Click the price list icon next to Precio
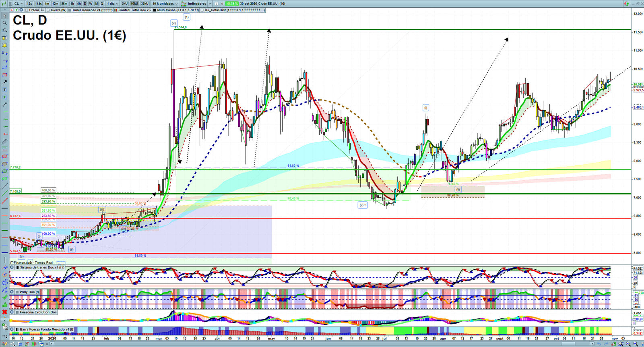This screenshot has height=347, width=644. pyautogui.click(x=43, y=10)
